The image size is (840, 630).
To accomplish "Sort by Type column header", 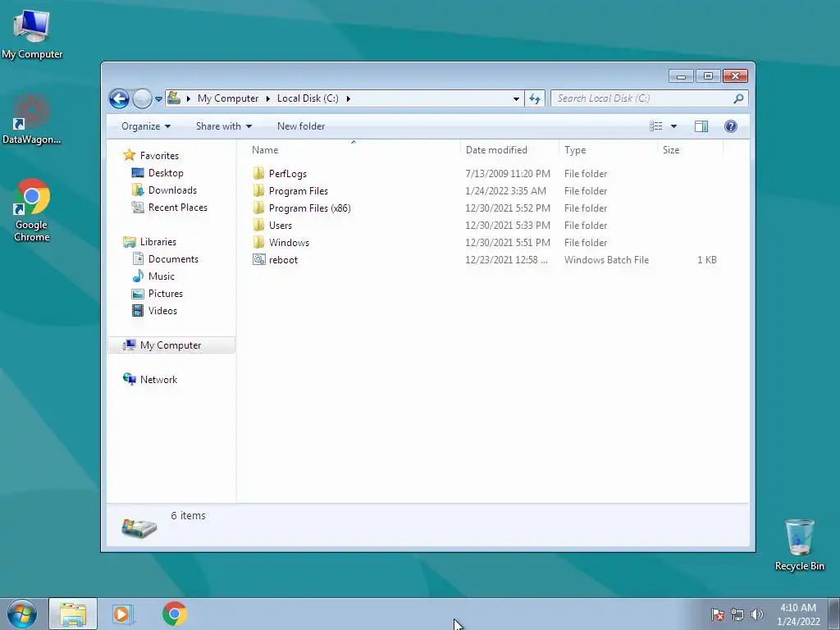I will tap(608, 150).
